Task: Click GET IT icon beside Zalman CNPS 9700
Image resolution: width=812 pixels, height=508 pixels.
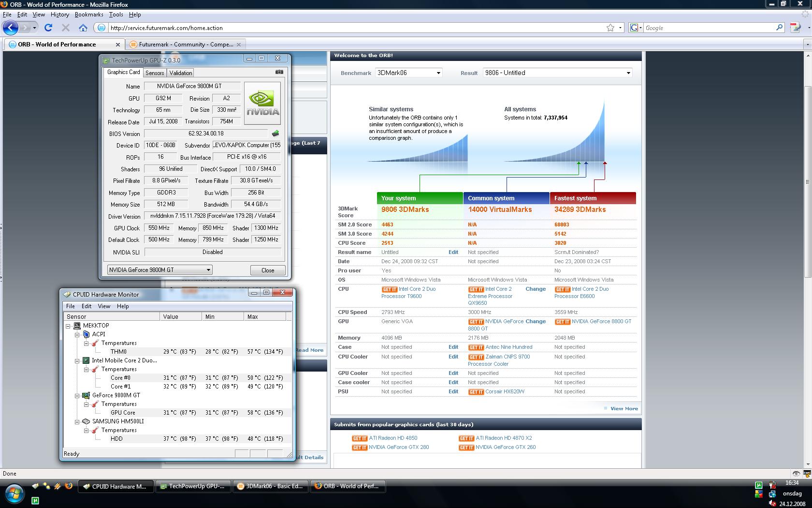Action: 476,357
